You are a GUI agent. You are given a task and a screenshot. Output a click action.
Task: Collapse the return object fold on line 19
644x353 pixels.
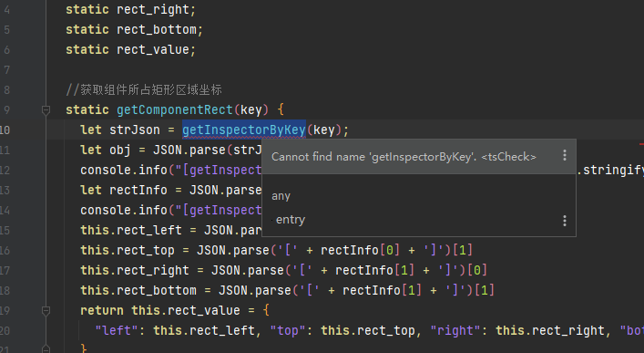click(46, 311)
